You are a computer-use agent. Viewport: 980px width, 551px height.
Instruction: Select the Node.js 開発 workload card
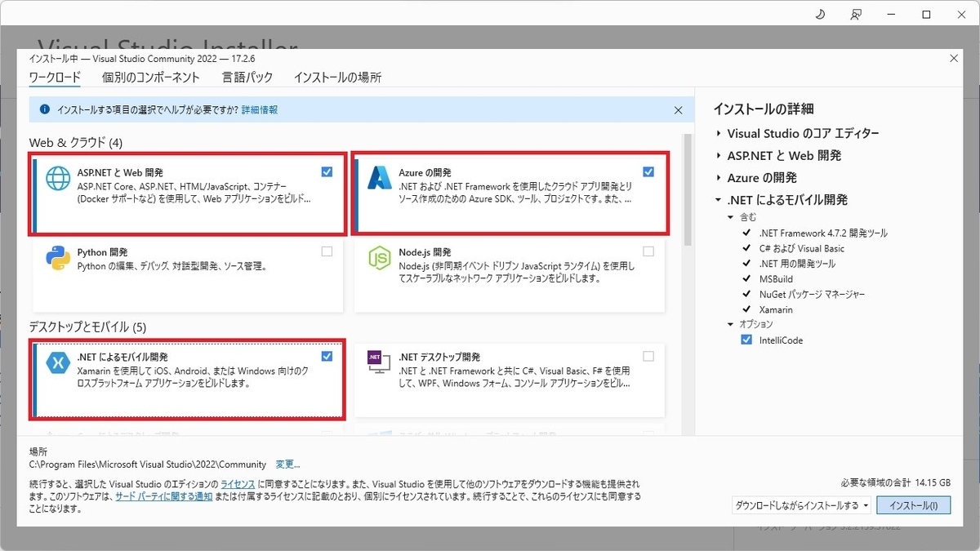click(x=510, y=275)
